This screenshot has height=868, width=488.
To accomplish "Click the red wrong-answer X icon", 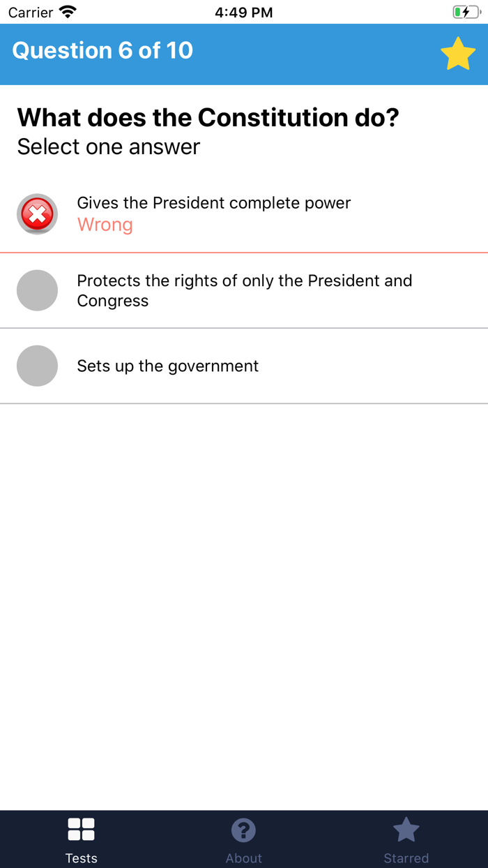I will pos(37,214).
